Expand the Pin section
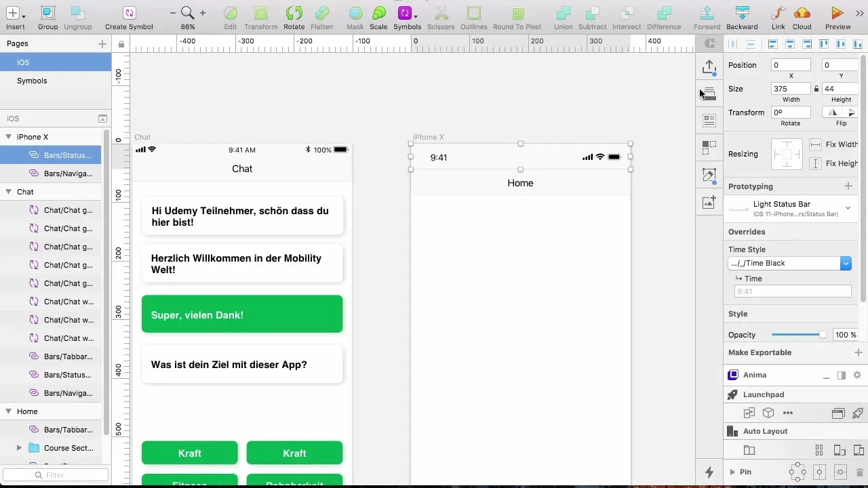 (732, 472)
